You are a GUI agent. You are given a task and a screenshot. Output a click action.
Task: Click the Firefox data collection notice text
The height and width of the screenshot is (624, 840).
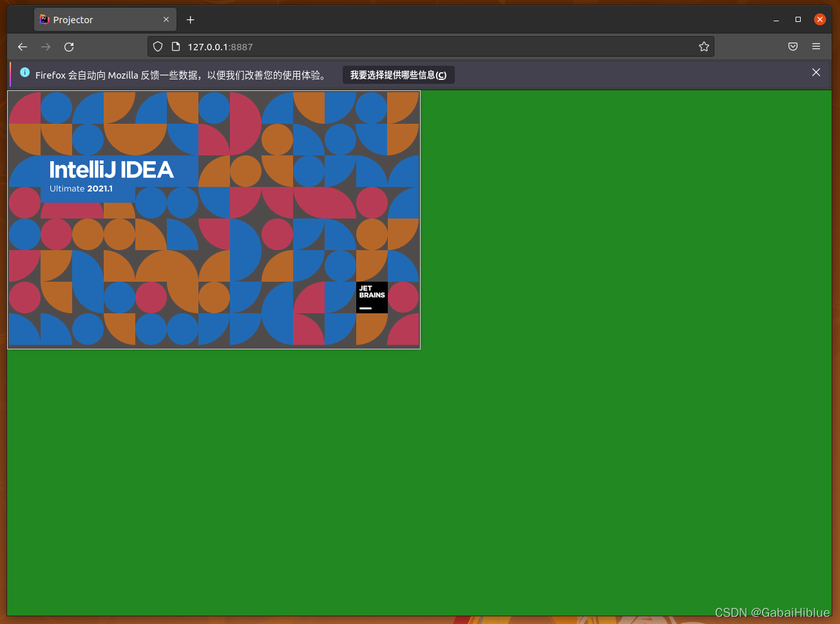click(x=181, y=75)
